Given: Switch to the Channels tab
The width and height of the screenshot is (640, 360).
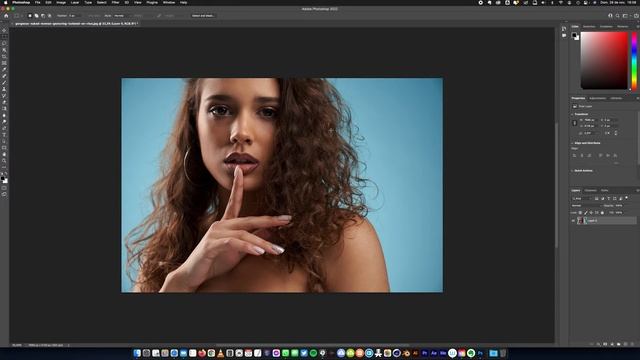Looking at the screenshot, I should pyautogui.click(x=590, y=191).
